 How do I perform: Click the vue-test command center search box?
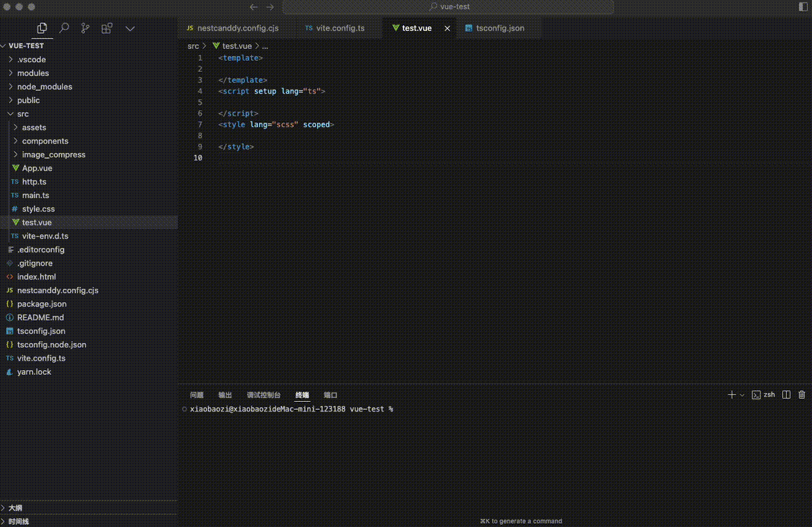tap(448, 7)
